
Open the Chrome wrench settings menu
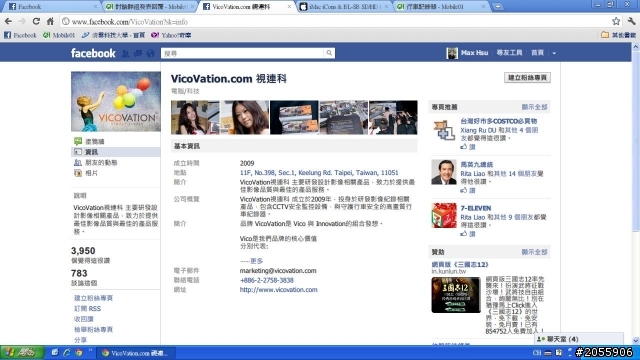631,21
